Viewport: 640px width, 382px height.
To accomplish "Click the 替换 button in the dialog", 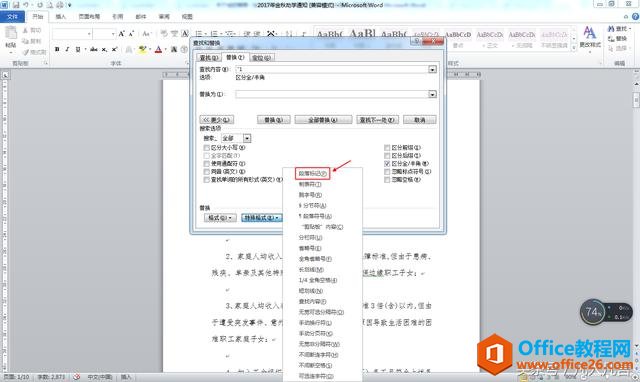I will (273, 120).
